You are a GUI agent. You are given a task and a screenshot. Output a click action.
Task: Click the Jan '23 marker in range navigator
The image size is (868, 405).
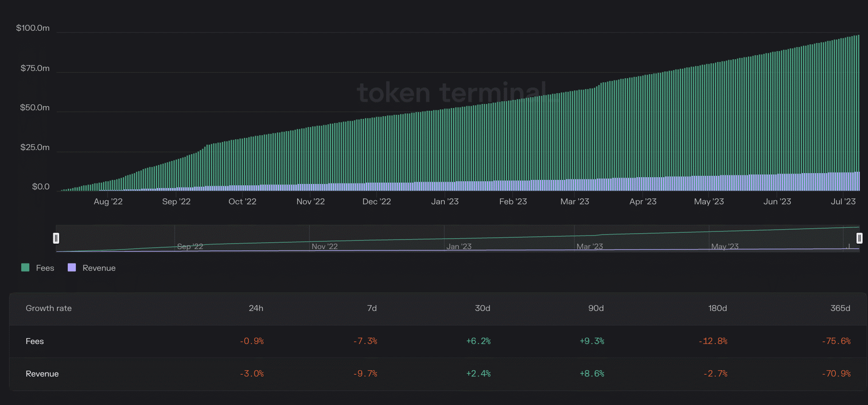[x=459, y=246]
